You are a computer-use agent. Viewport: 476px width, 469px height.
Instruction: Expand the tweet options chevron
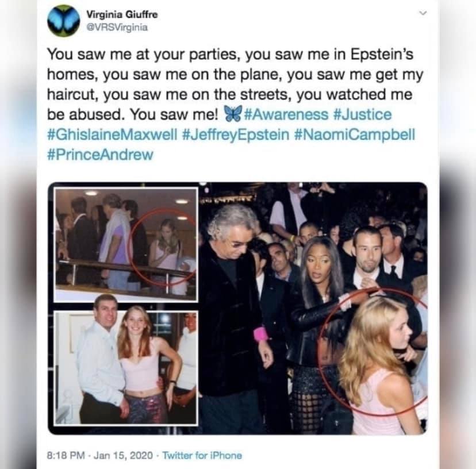[x=423, y=13]
